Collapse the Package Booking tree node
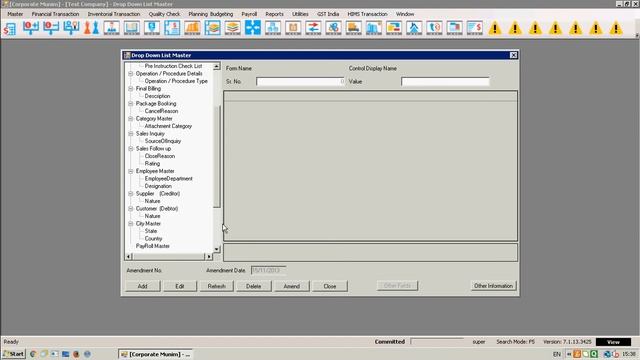The height and width of the screenshot is (360, 640). pos(131,104)
